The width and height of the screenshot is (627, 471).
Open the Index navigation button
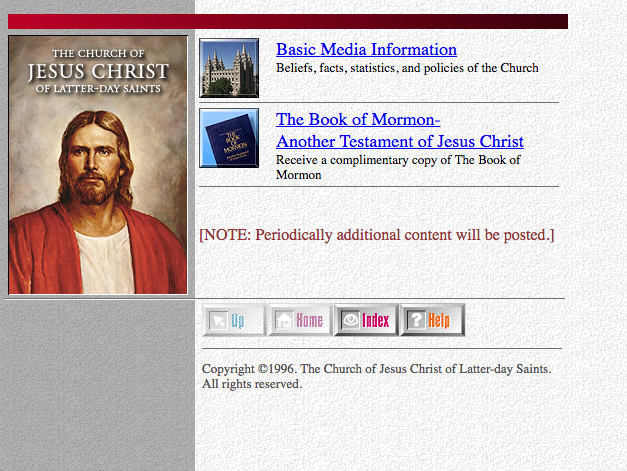[x=366, y=320]
